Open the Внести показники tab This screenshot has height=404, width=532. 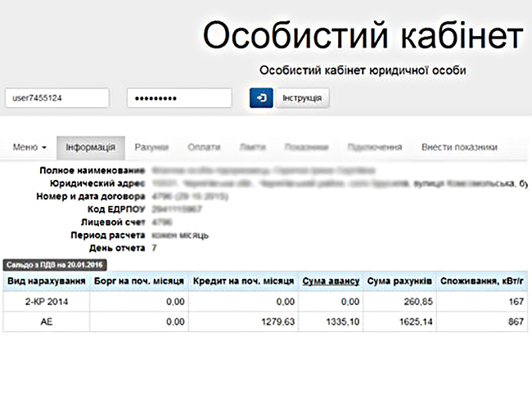459,147
